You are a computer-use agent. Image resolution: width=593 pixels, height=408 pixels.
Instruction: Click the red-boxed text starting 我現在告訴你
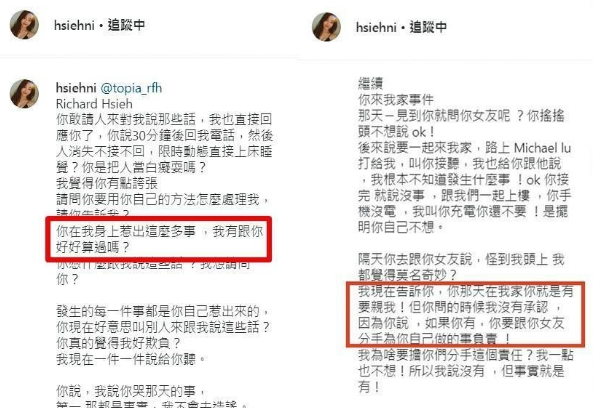click(466, 315)
